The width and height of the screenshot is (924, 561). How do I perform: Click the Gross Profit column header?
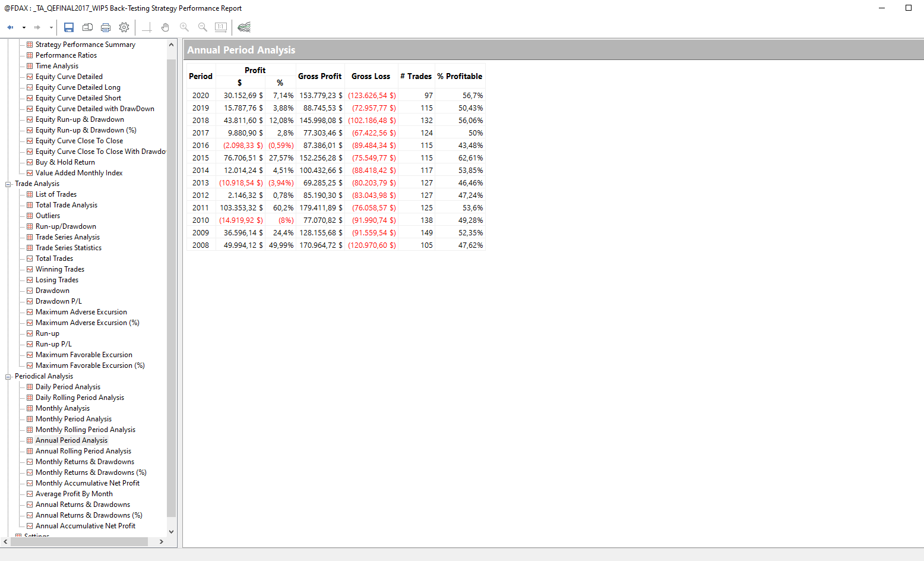click(319, 77)
